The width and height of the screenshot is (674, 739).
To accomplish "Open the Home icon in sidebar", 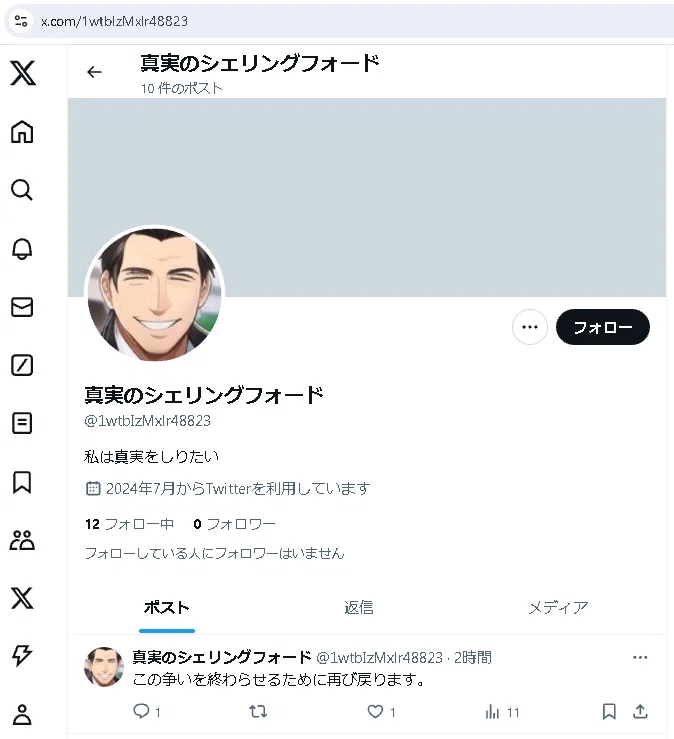I will point(22,131).
